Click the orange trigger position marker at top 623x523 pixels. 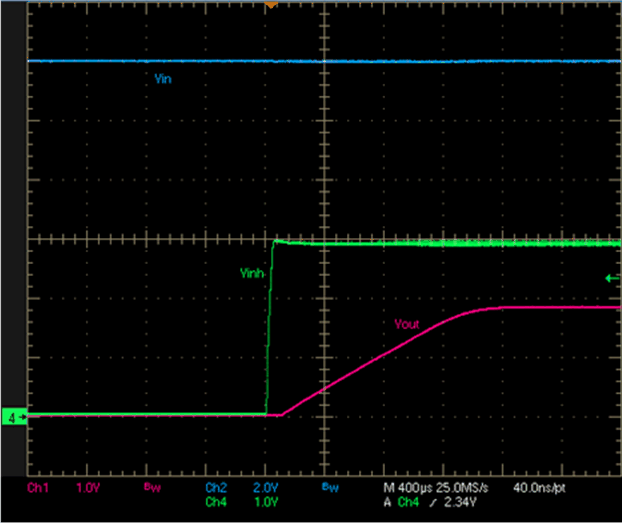click(x=269, y=4)
